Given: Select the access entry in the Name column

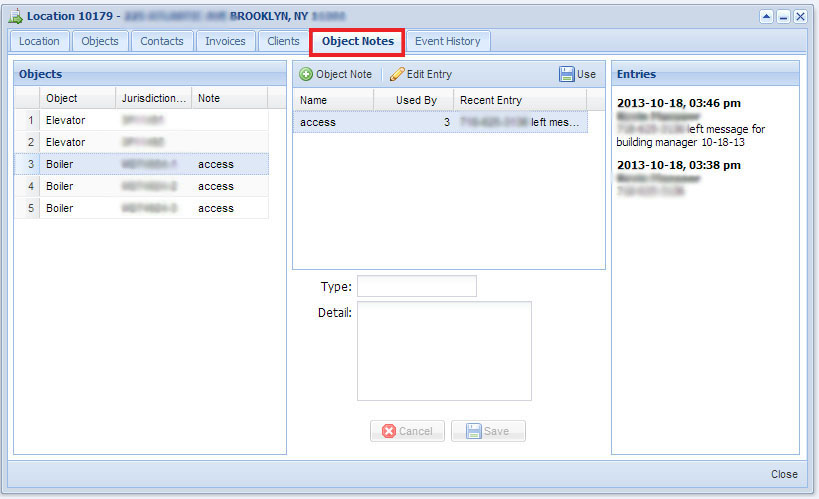Looking at the screenshot, I should (x=318, y=122).
